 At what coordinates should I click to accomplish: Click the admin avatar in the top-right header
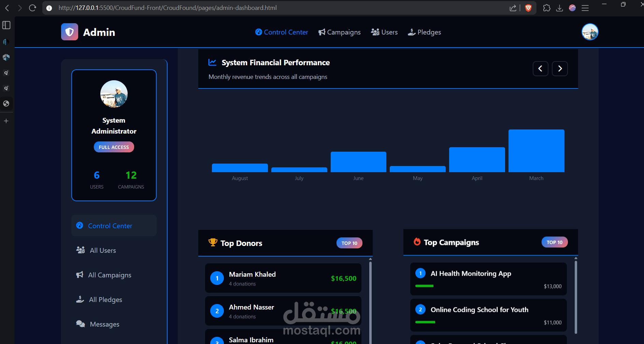coord(590,32)
